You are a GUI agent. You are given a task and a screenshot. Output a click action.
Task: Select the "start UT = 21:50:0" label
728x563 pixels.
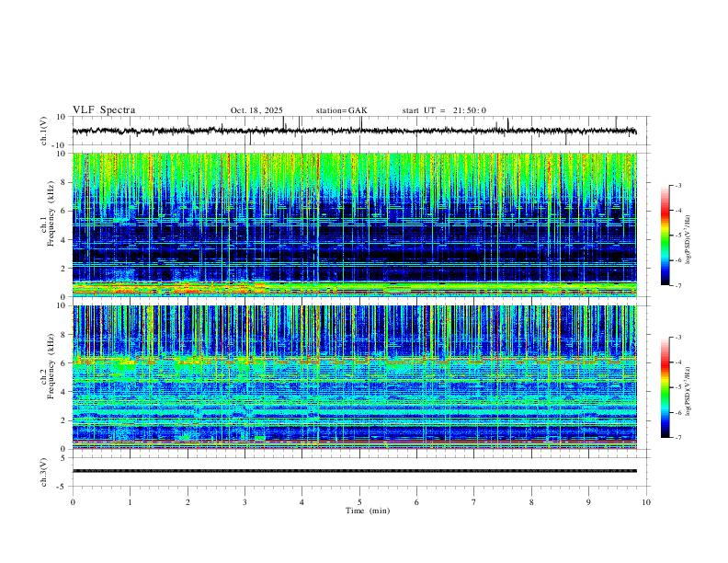(x=444, y=110)
